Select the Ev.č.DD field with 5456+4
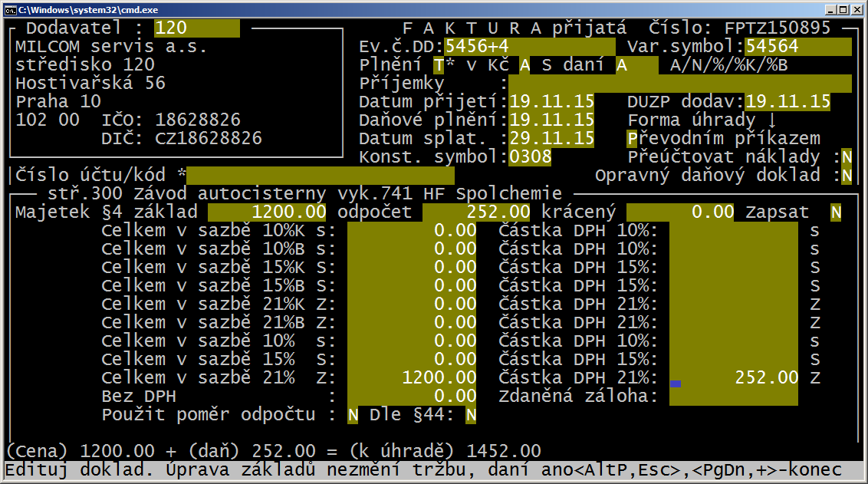This screenshot has height=484, width=868. 530,47
